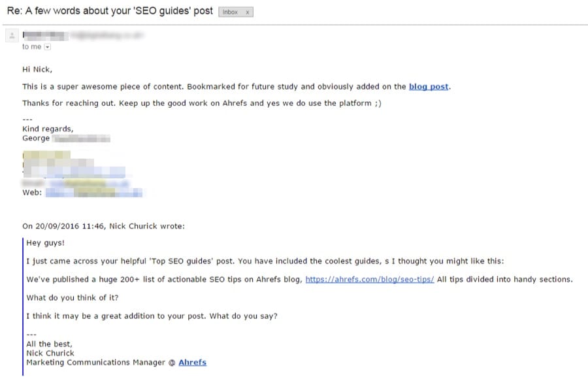This screenshot has height=381, width=588.
Task: Open the Ahrefs link in Nick's signature
Action: pyautogui.click(x=192, y=362)
